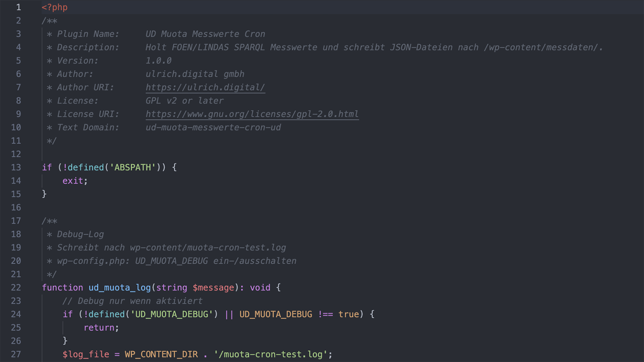Click line number 1 in the gutter
Image resolution: width=644 pixels, height=362 pixels.
pyautogui.click(x=18, y=7)
